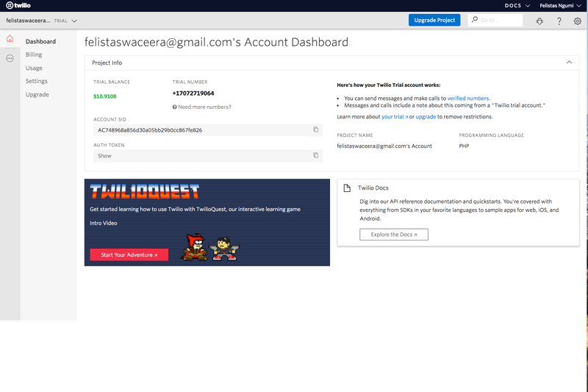Image resolution: width=588 pixels, height=392 pixels.
Task: Open all products ellipsis icon
Action: [x=10, y=58]
